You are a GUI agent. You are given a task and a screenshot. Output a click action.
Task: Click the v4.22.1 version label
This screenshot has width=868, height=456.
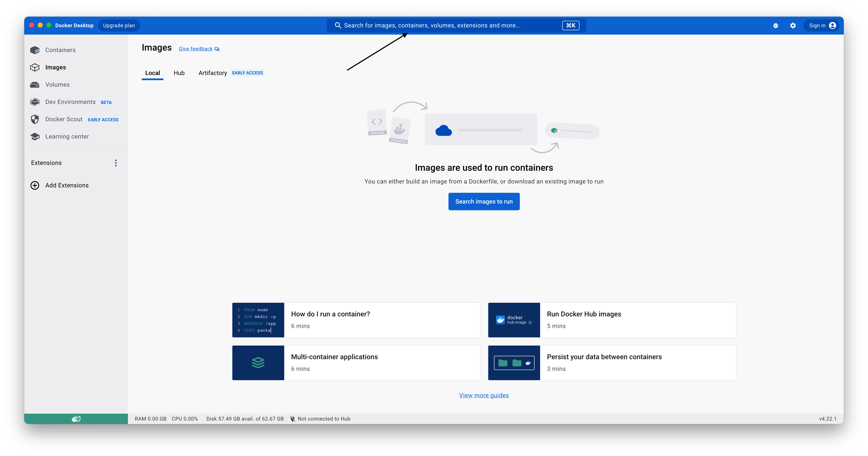point(828,419)
